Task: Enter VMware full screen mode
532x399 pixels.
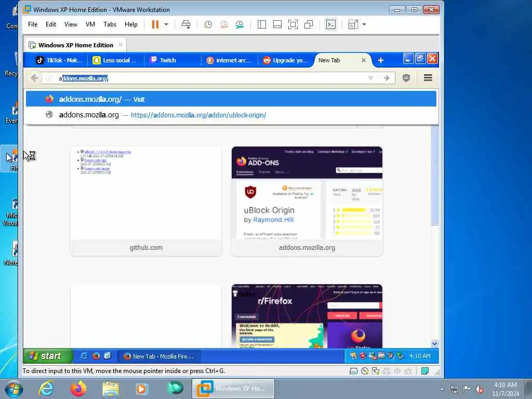Action: pos(293,24)
